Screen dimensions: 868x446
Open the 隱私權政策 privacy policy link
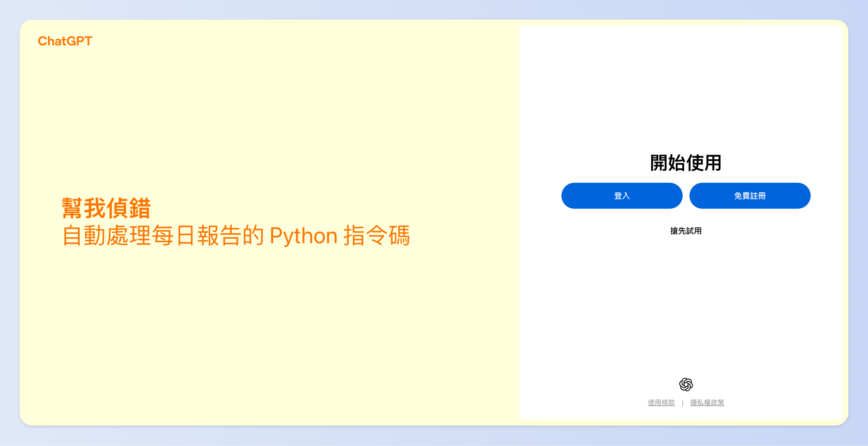(707, 403)
